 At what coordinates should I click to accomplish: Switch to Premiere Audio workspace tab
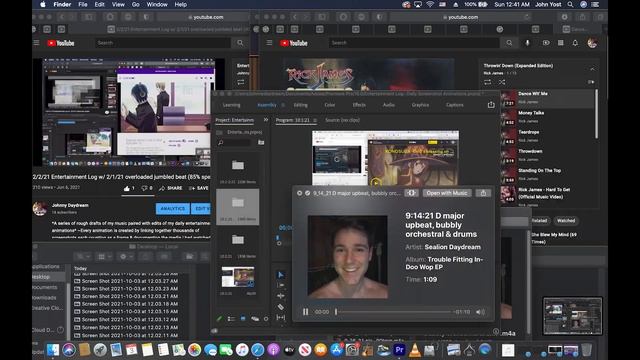(x=389, y=105)
